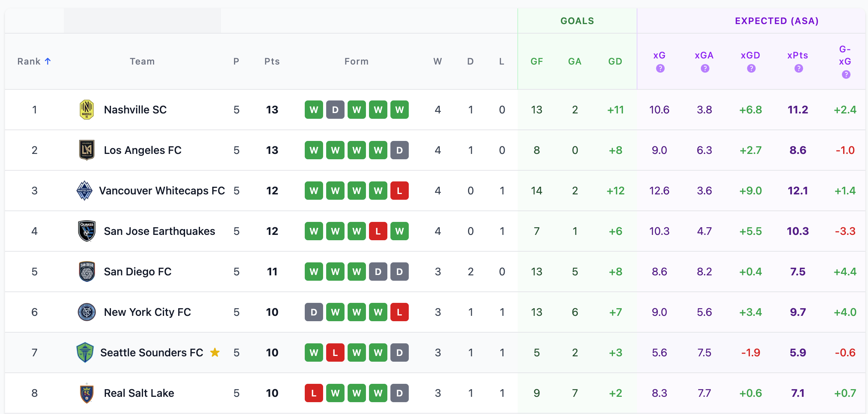Viewport: 868px width, 414px height.
Task: Click the Seattle Sounders FC crest
Action: 85,353
